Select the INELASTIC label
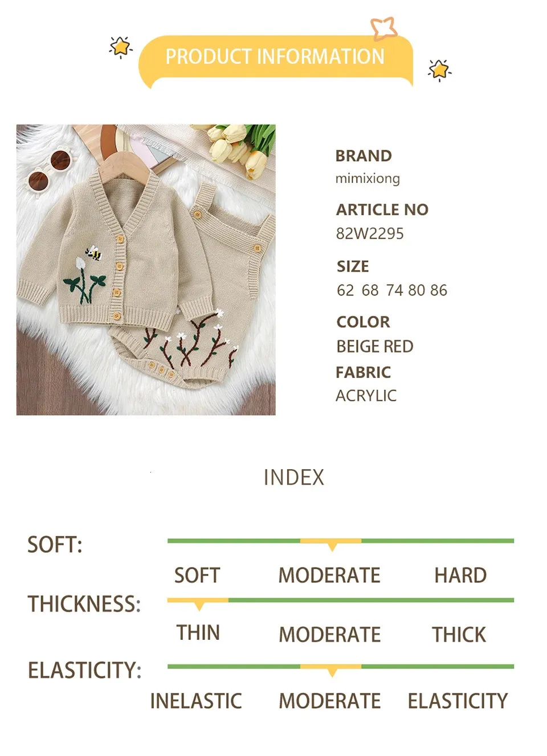This screenshot has height=756, width=547. point(196,701)
